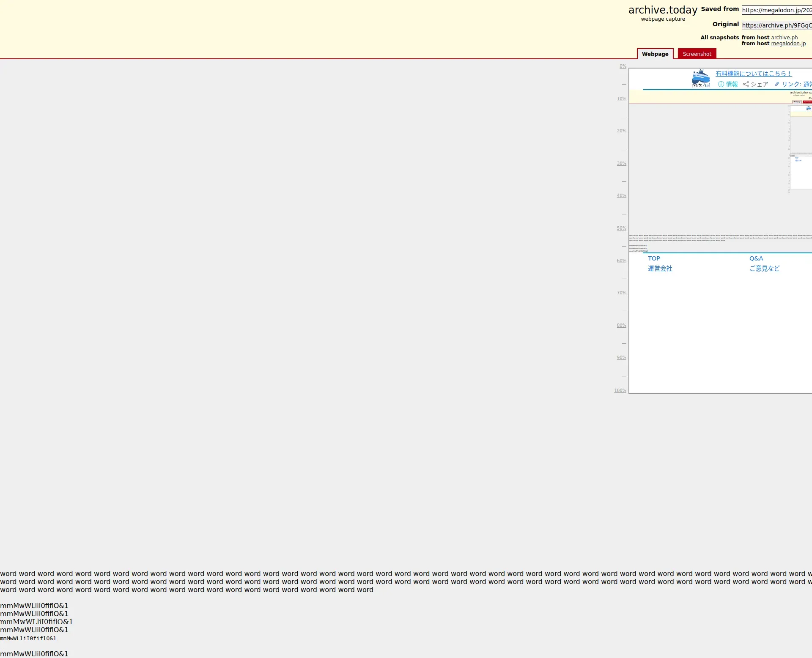Screen dimensions: 812x658
Task: Open the Webpage tab
Action: coord(655,54)
